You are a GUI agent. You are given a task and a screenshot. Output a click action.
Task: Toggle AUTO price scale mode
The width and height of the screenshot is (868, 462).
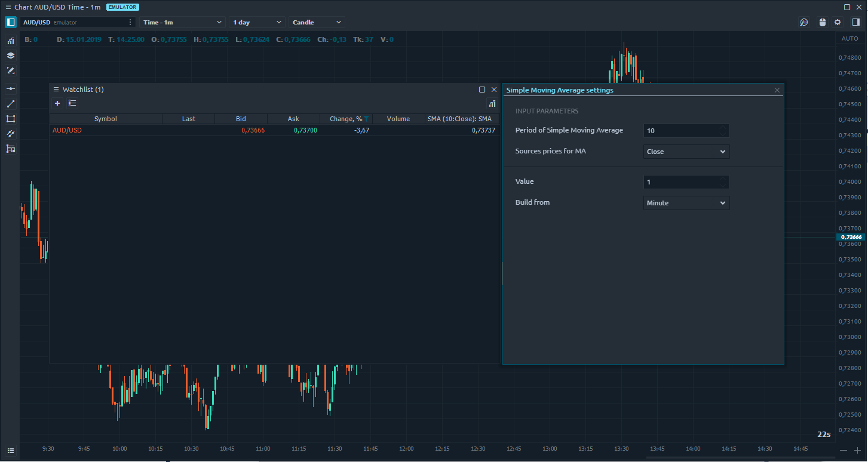(849, 39)
